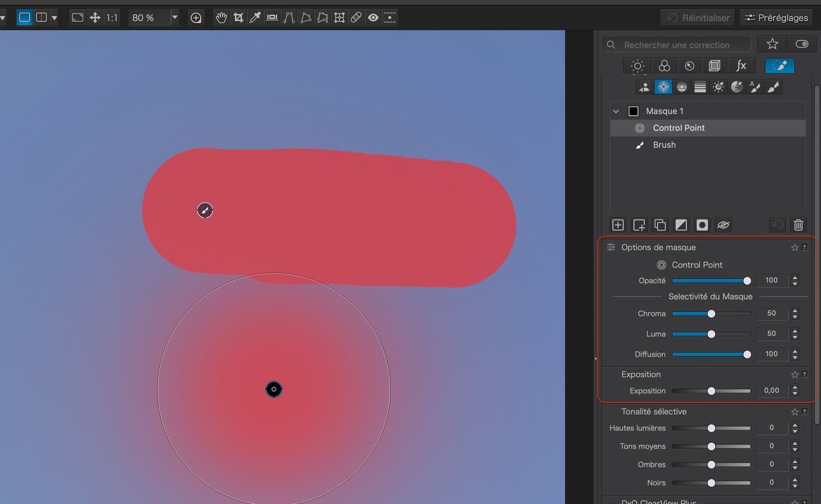Click the Chroma selectivity slider handle
This screenshot has height=504, width=821.
pyautogui.click(x=711, y=314)
